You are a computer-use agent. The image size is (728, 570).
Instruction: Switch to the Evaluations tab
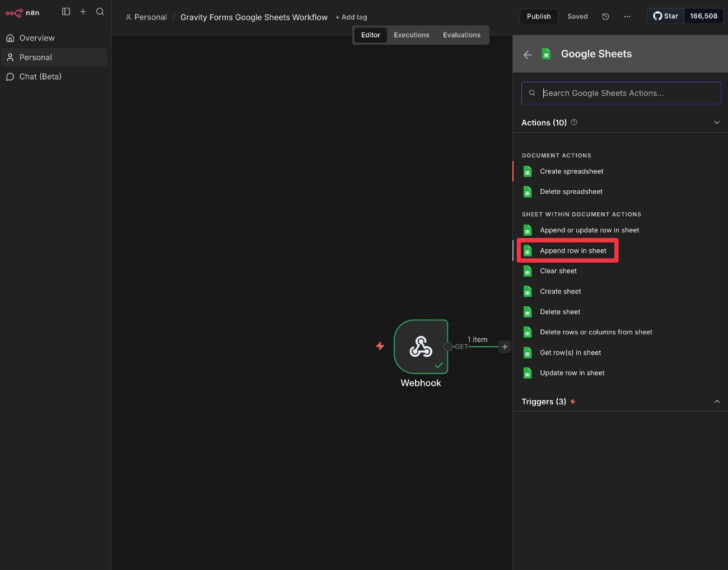(x=461, y=35)
